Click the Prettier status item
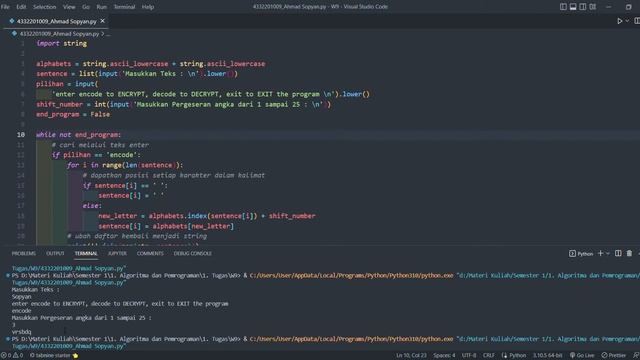640x360 pixels. tap(613, 356)
